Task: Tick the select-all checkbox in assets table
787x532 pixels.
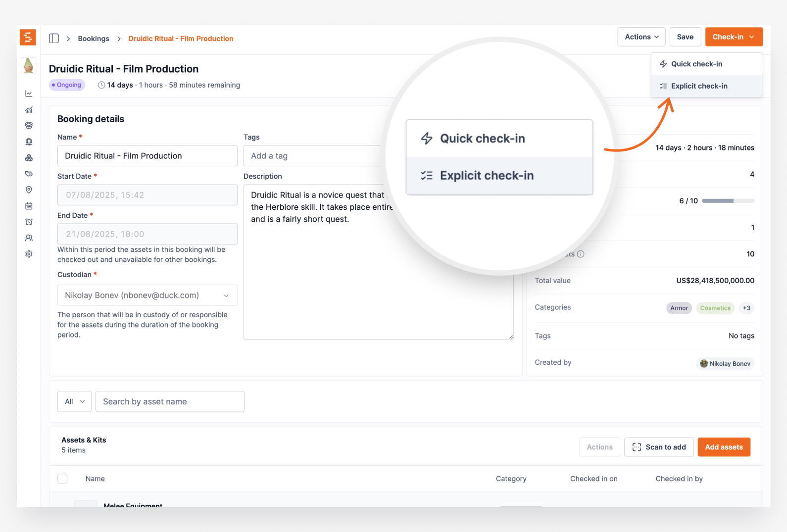Action: tap(62, 479)
